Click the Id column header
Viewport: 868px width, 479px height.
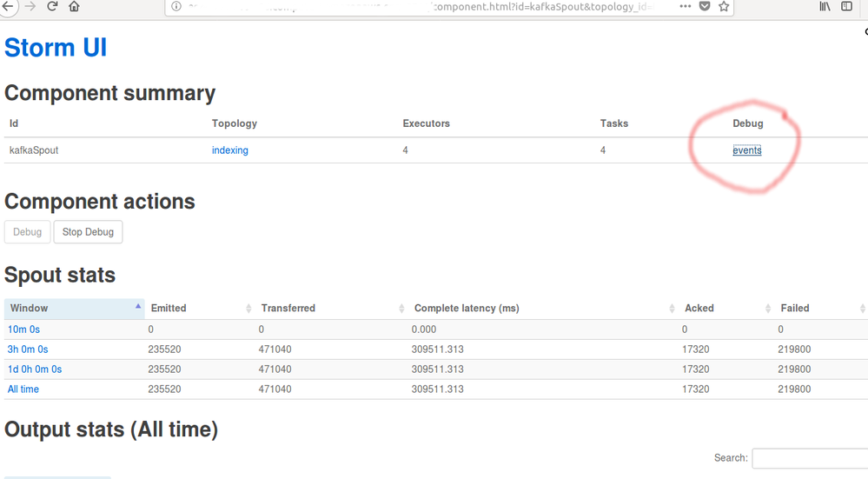coord(14,123)
